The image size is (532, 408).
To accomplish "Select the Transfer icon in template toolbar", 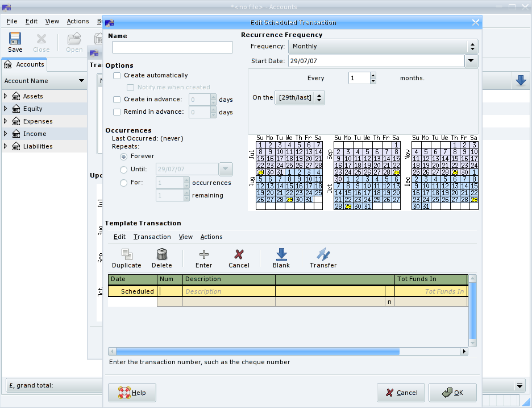I will click(323, 258).
